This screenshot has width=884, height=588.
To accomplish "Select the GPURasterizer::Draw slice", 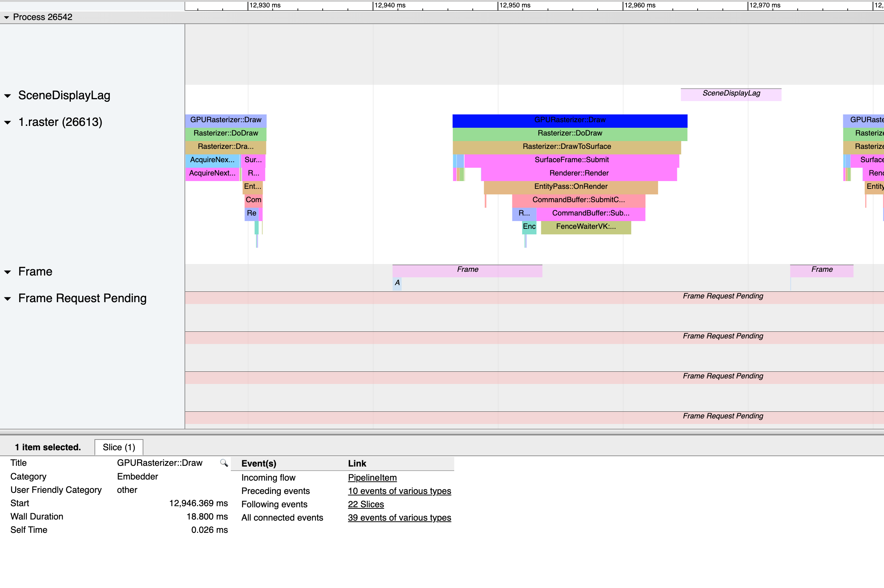I will [x=569, y=120].
